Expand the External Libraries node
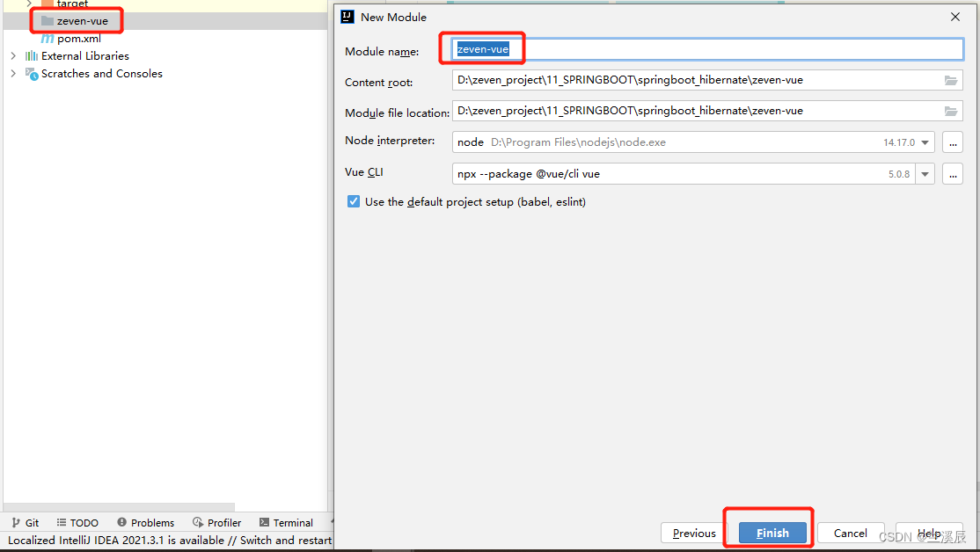The image size is (980, 552). pyautogui.click(x=13, y=55)
